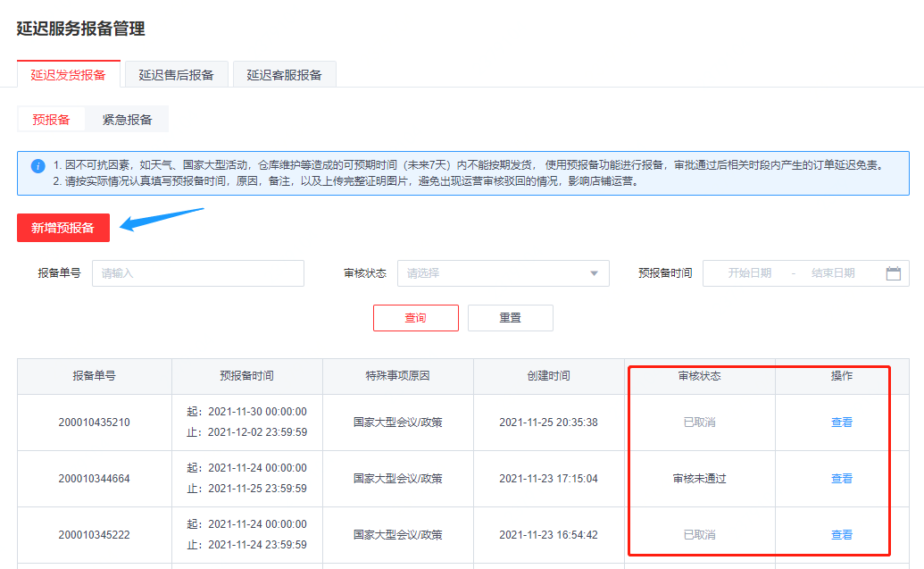Click 查看 for order 200010345222

841,535
